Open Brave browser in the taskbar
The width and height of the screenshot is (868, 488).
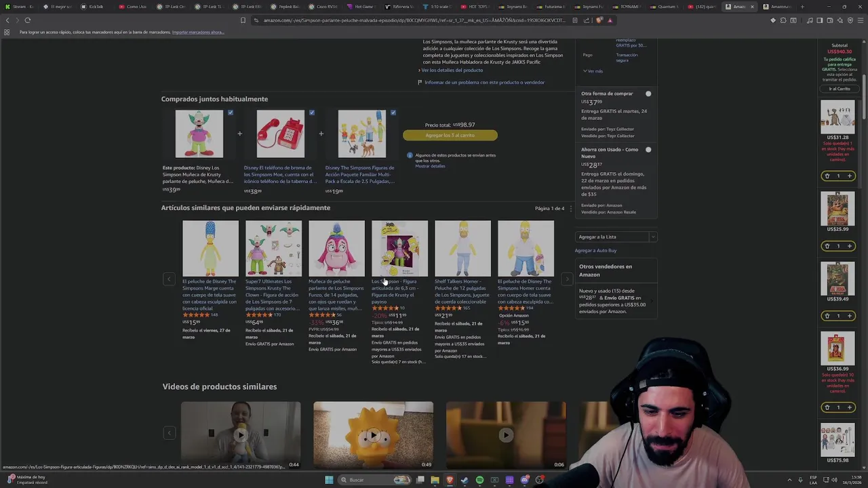450,480
